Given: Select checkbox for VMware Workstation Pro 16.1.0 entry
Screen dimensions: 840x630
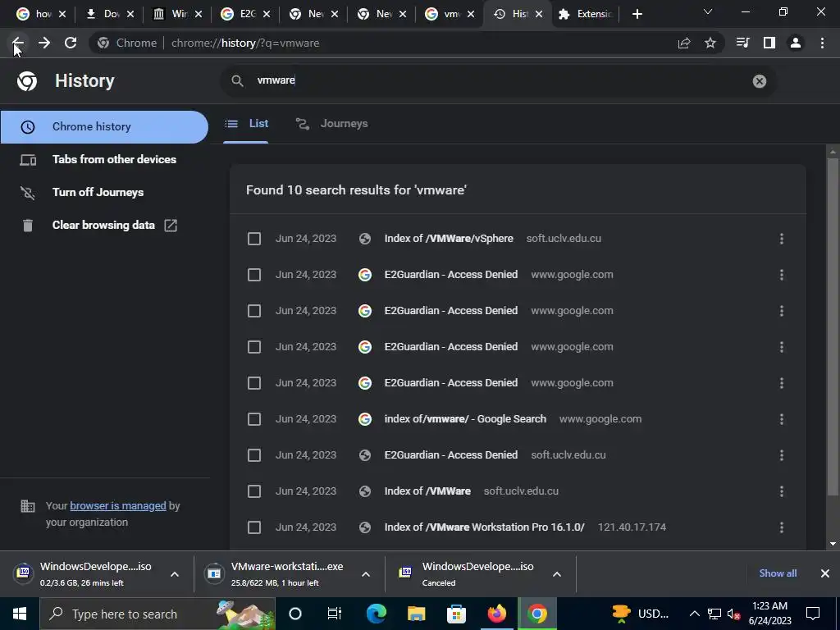Looking at the screenshot, I should [x=254, y=527].
